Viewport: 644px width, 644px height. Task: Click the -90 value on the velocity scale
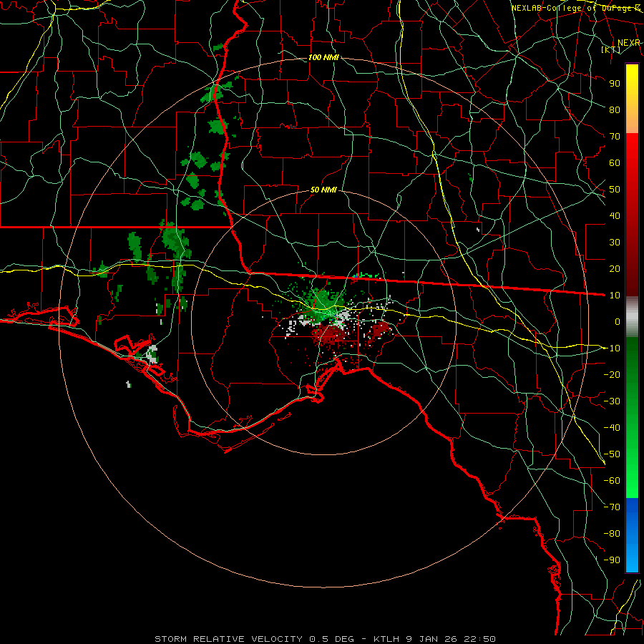pos(612,560)
